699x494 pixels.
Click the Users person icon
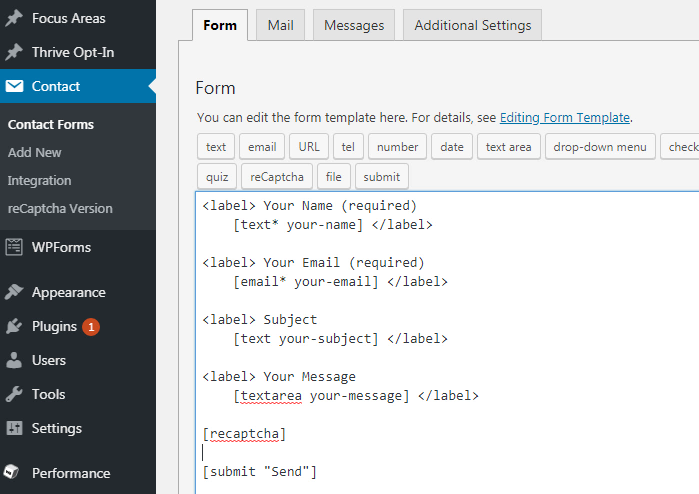[14, 360]
